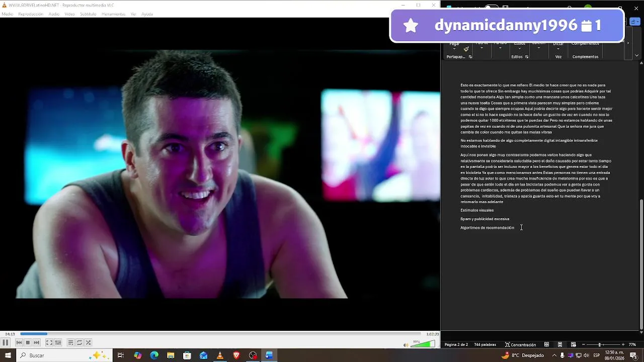The height and width of the screenshot is (362, 644).
Task: Click 'Página 2 de 2' in status bar
Action: [456, 344]
